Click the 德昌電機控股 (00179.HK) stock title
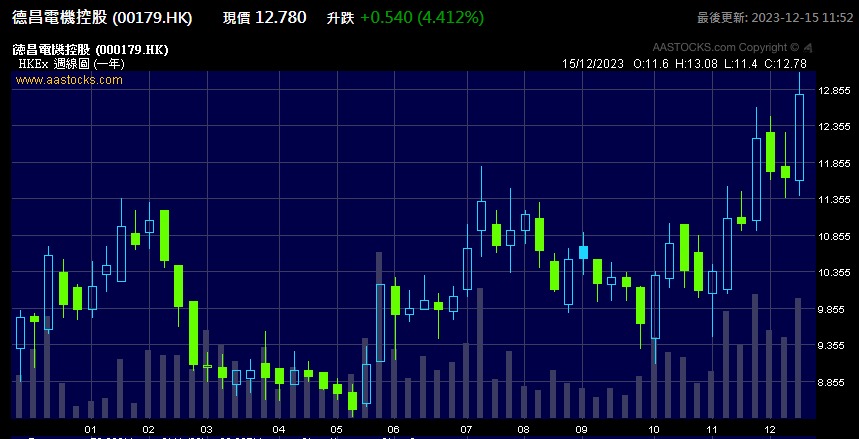This screenshot has width=859, height=439. 103,18
